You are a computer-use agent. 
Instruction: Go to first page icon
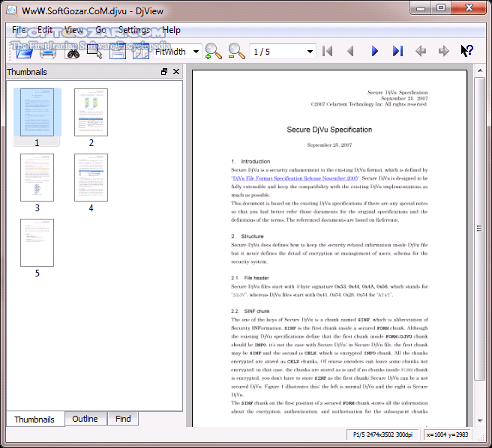pos(327,51)
